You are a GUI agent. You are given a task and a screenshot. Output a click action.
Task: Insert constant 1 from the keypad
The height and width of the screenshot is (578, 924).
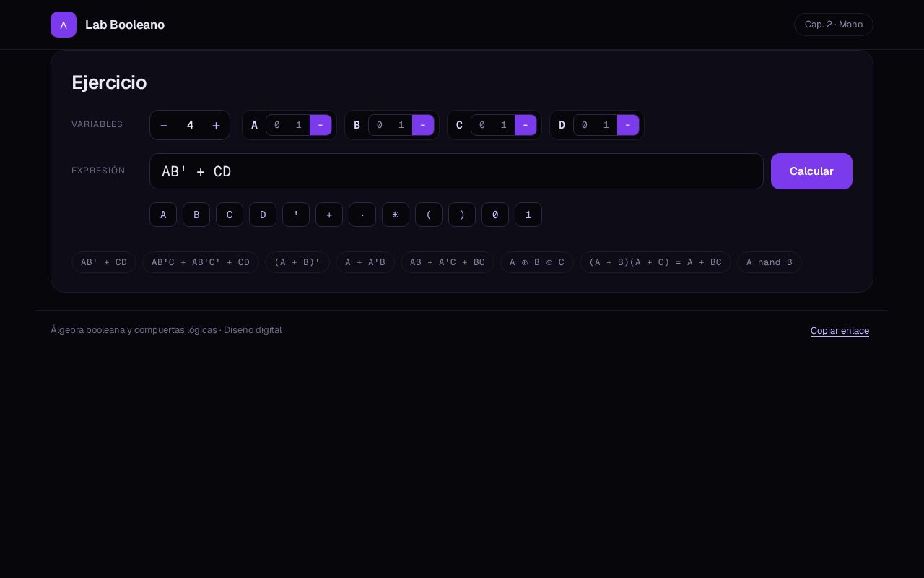coord(528,215)
